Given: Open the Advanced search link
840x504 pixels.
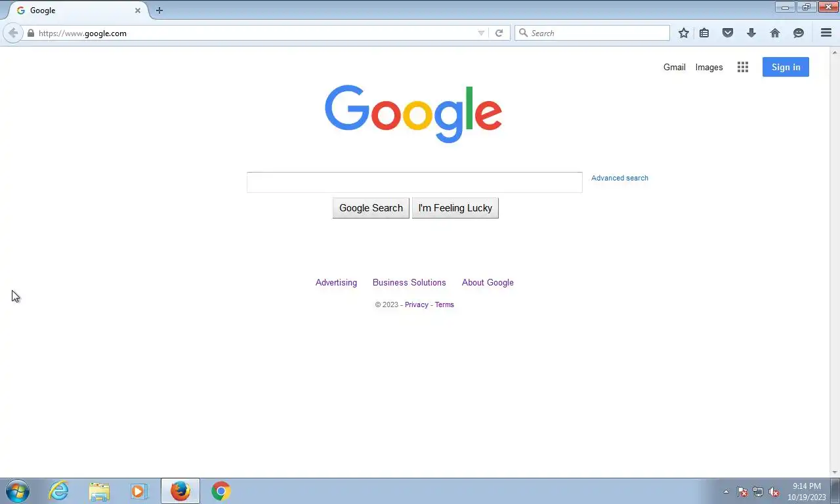Looking at the screenshot, I should pos(619,178).
